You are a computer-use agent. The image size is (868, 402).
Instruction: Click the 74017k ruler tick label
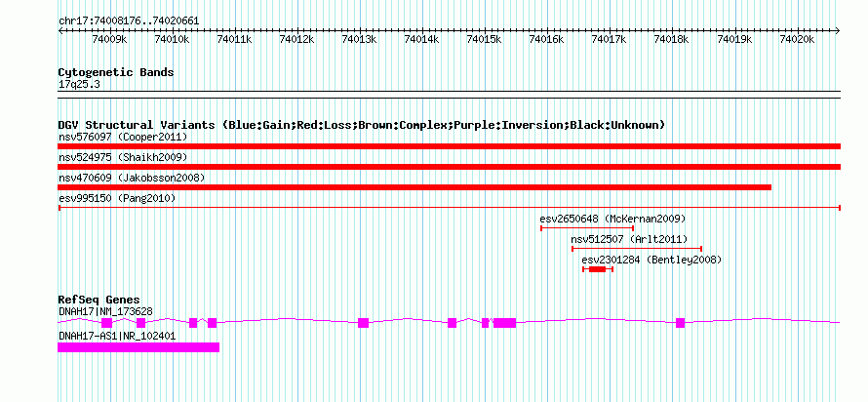(610, 39)
